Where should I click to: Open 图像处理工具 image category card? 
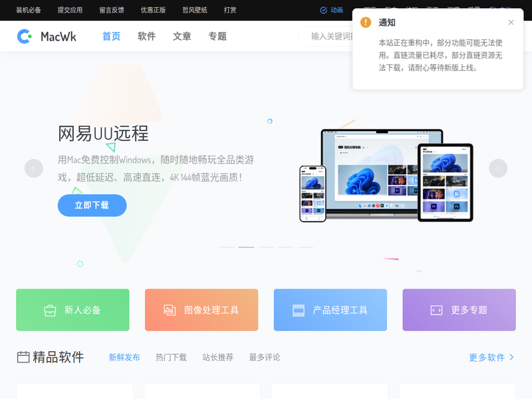click(x=201, y=310)
